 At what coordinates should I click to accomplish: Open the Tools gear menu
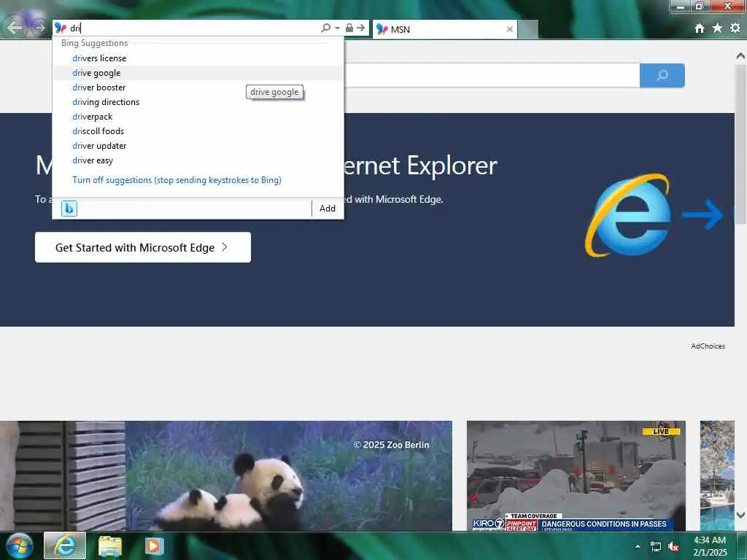click(735, 28)
